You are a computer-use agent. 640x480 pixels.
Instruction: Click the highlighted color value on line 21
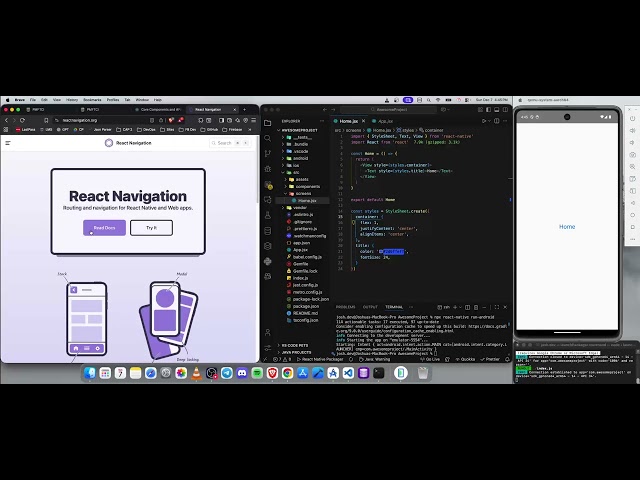(x=392, y=251)
